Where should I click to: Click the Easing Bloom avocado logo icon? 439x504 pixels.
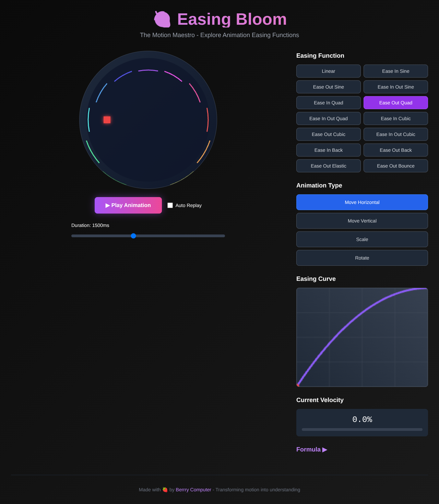(x=162, y=19)
